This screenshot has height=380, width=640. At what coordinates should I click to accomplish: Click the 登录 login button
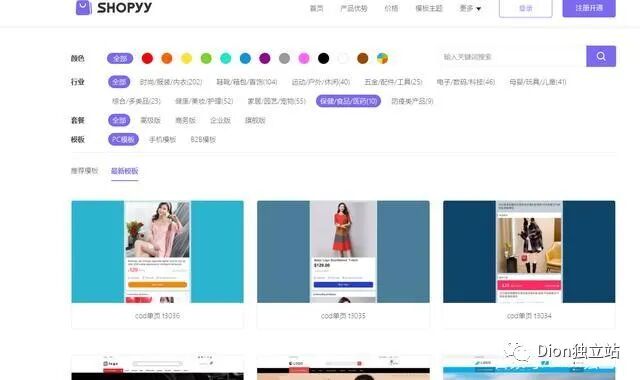pos(526,8)
